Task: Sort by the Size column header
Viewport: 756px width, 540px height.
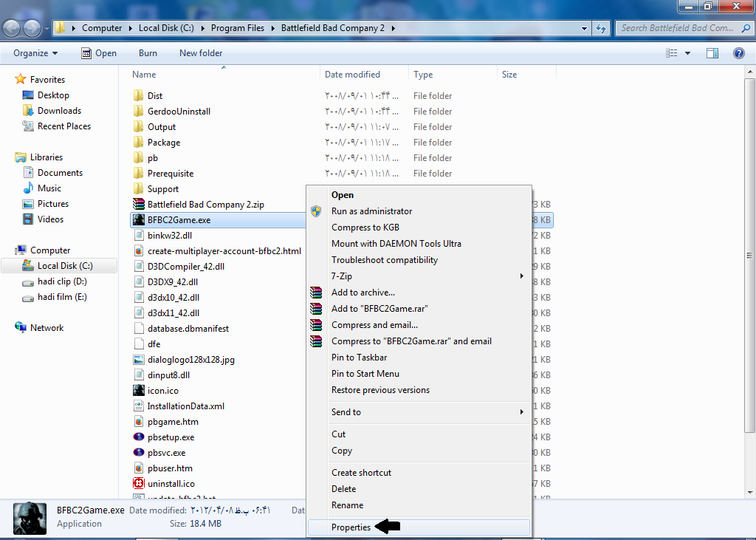Action: coord(526,75)
